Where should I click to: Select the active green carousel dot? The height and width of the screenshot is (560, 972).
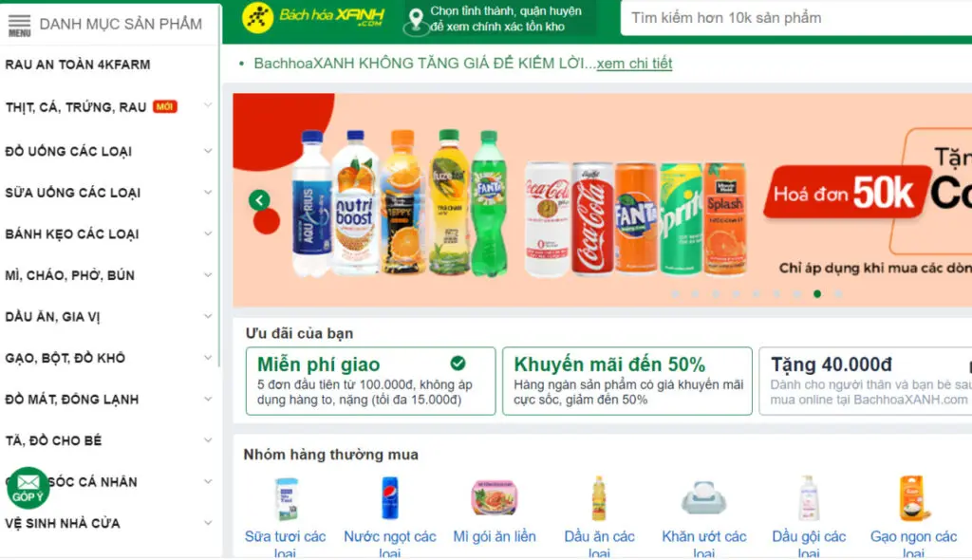point(817,294)
